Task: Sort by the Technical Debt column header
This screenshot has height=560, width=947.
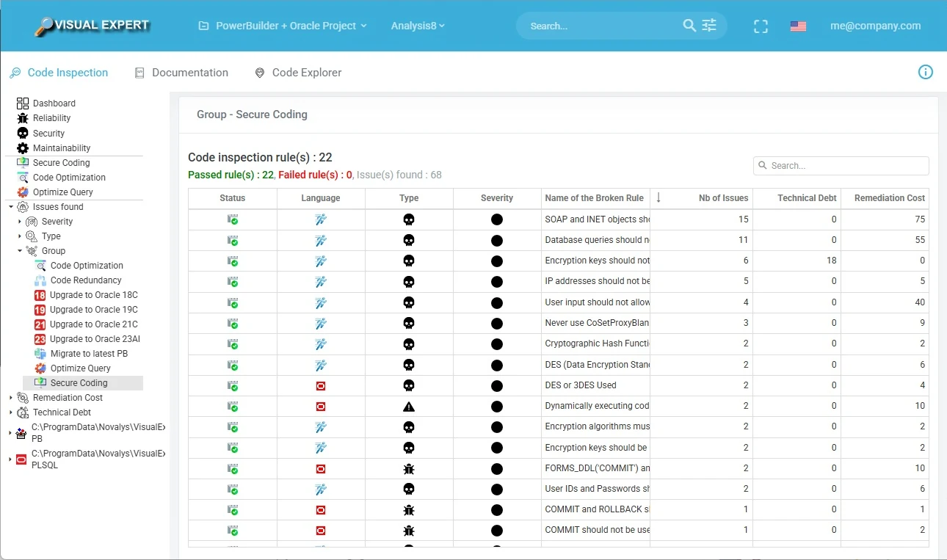Action: 797,198
